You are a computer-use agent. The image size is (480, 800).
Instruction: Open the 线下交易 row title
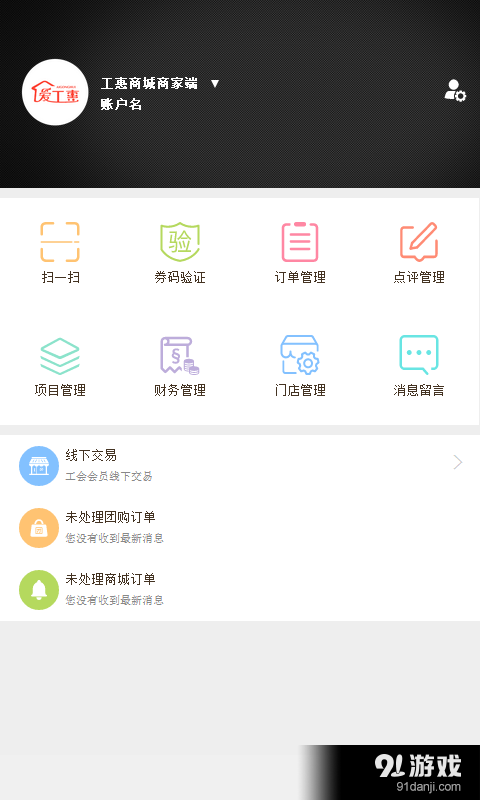(91, 455)
